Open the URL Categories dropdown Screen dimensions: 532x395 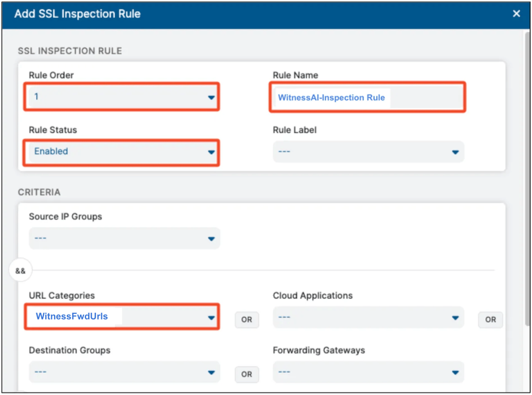[x=122, y=317]
